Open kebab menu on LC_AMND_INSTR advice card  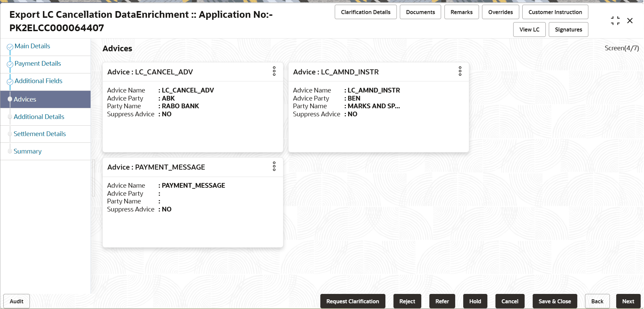(460, 71)
